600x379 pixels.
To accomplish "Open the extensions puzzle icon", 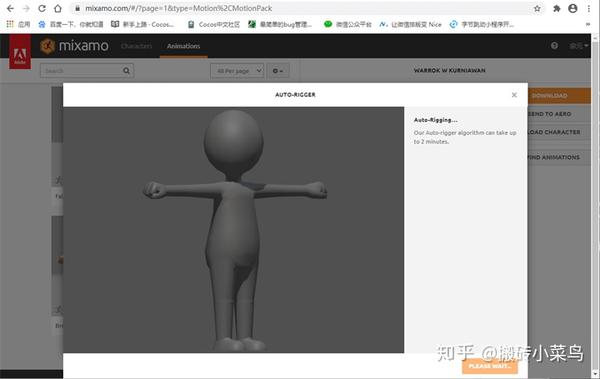I will pyautogui.click(x=557, y=8).
